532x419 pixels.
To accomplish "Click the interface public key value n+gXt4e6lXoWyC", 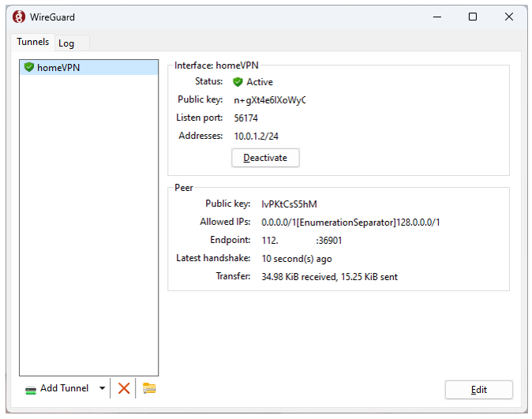I will [x=270, y=100].
